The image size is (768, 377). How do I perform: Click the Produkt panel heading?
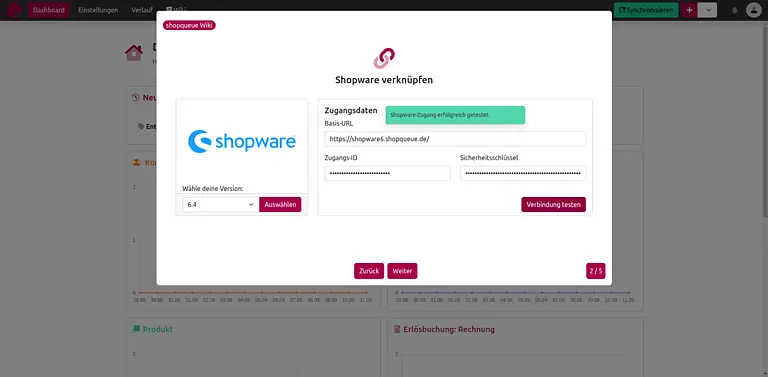tap(158, 330)
